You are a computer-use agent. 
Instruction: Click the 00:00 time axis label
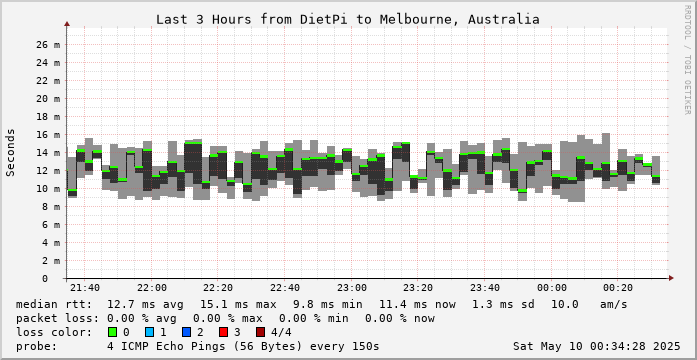point(552,288)
